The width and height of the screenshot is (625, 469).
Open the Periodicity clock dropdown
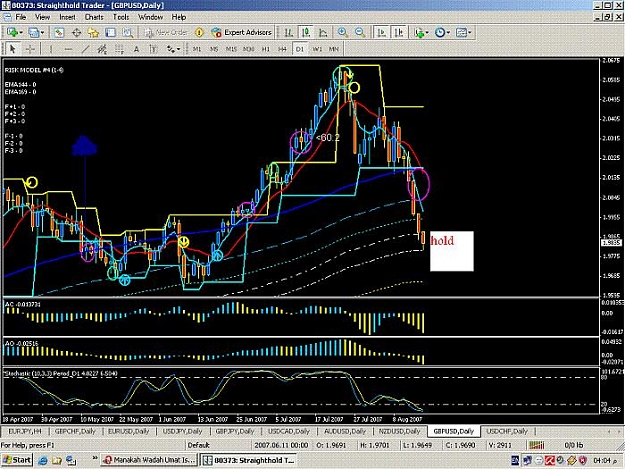pyautogui.click(x=442, y=33)
